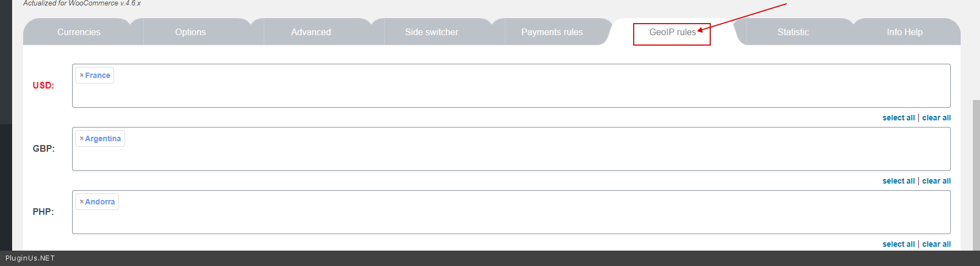Viewport: 980px width, 266px height.
Task: Go to Side switcher tab
Action: pos(432,32)
